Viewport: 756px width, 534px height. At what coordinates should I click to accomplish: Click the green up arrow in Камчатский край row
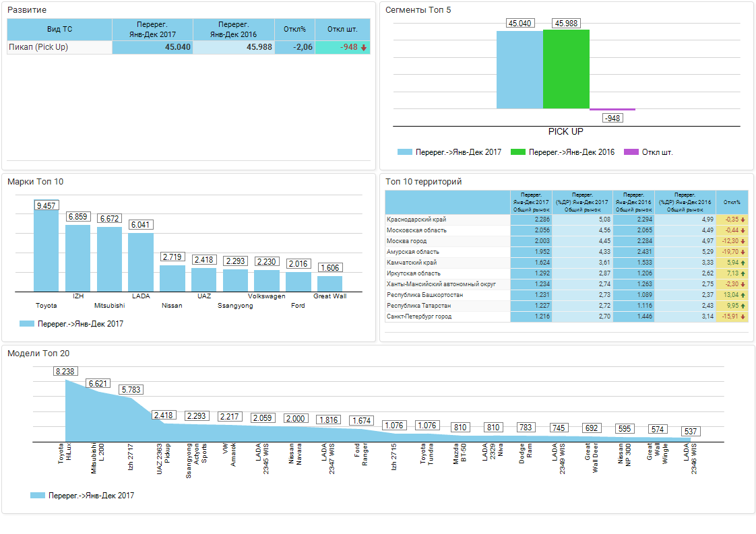(743, 263)
